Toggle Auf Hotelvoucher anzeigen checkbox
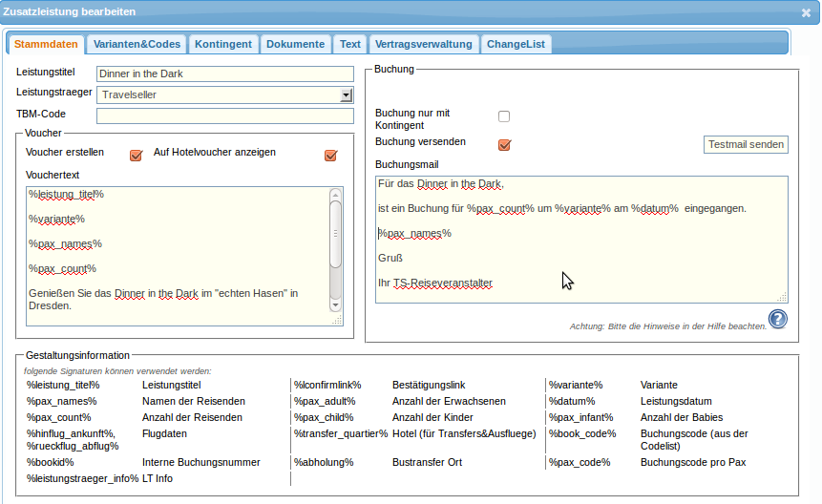The height and width of the screenshot is (504, 822). pos(331,156)
